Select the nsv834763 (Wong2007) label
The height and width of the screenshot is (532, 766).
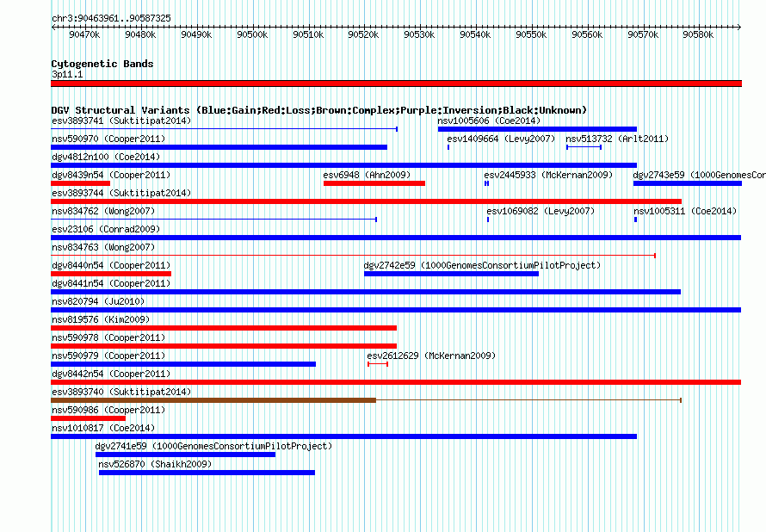click(103, 247)
